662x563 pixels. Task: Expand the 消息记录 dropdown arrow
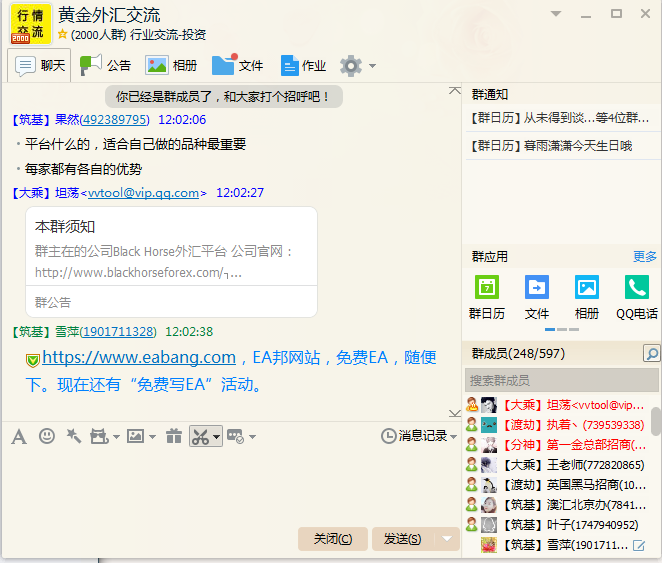[x=454, y=436]
